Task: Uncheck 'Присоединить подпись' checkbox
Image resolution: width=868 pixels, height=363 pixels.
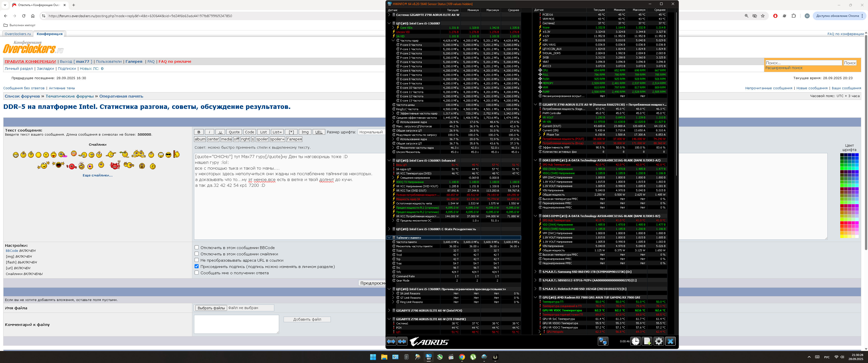Action: point(197,266)
